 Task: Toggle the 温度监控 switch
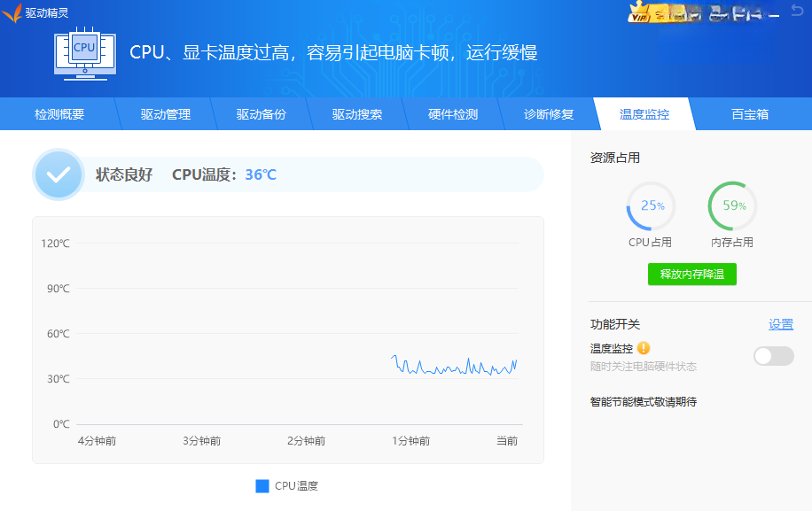[x=773, y=356]
